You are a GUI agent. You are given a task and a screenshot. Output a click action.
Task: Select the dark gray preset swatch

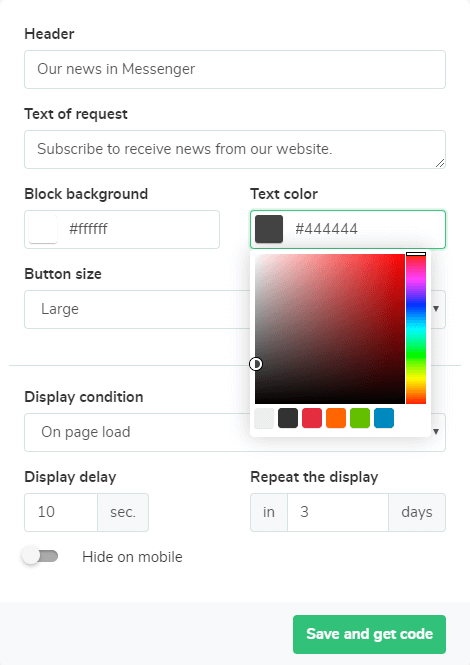[288, 418]
